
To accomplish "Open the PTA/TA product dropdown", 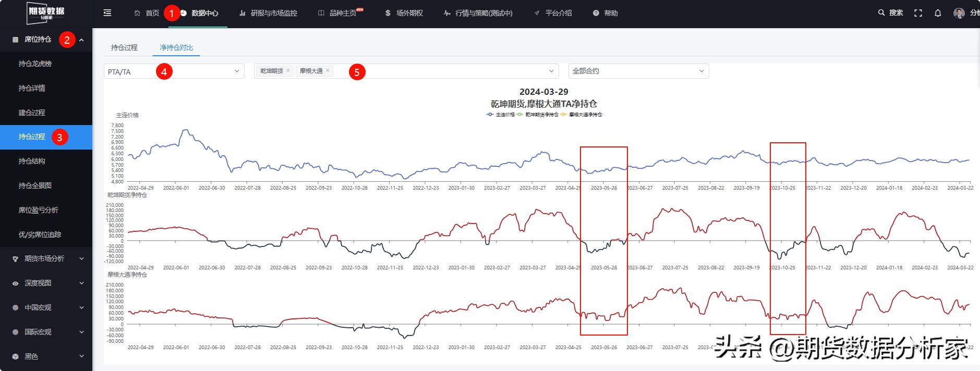I will click(x=174, y=71).
